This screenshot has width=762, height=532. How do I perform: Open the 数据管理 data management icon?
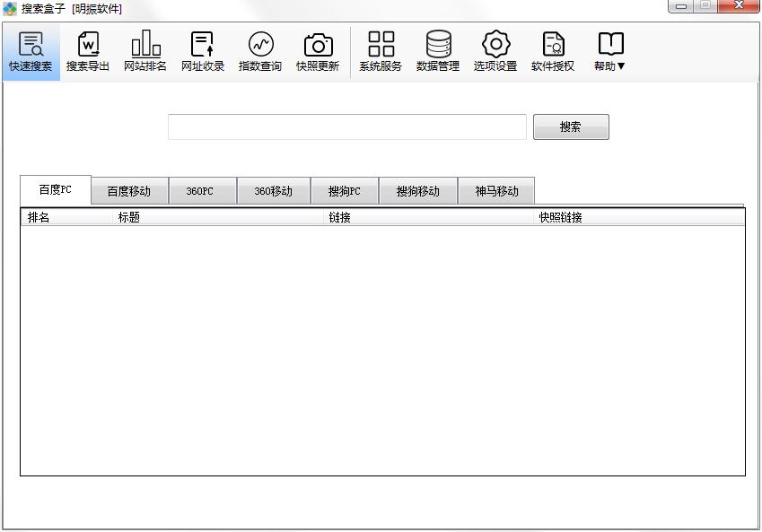pos(438,52)
